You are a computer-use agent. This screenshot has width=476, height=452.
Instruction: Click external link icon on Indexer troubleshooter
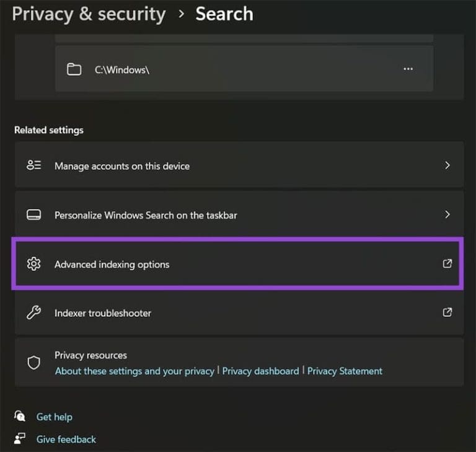click(x=447, y=312)
